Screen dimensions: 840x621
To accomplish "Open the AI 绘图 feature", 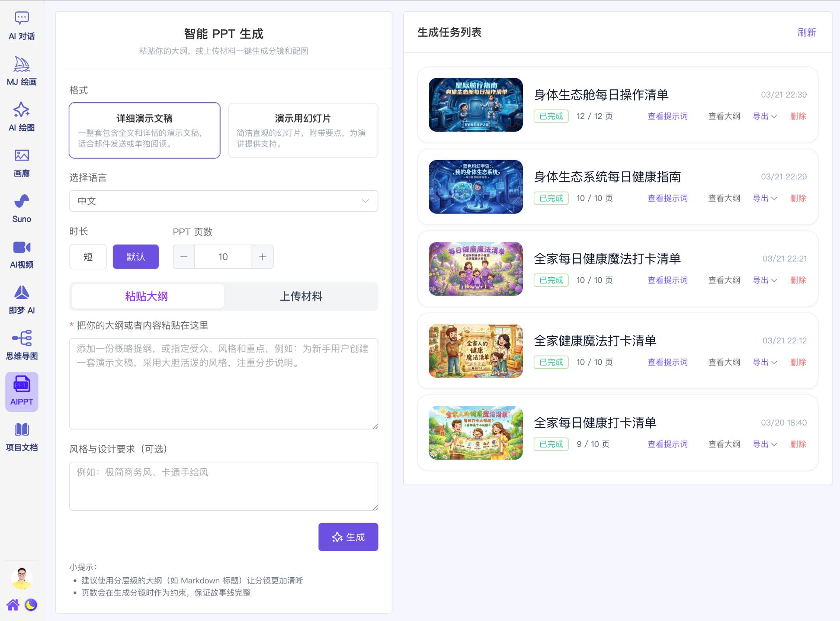I will coord(21,116).
